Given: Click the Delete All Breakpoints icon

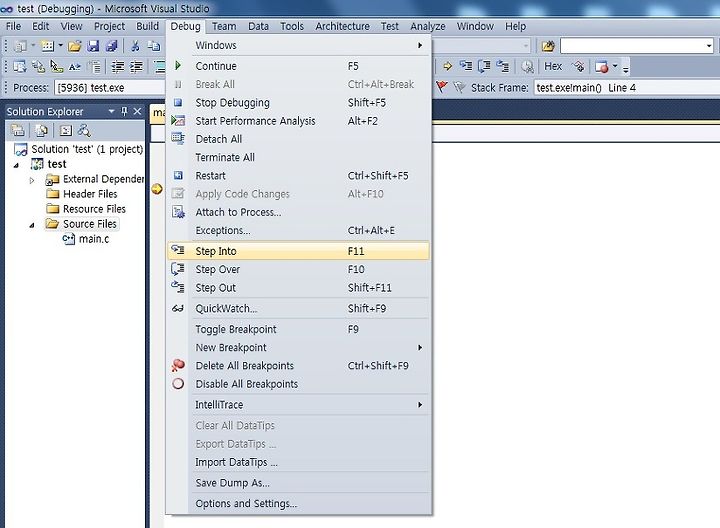Looking at the screenshot, I should [178, 365].
